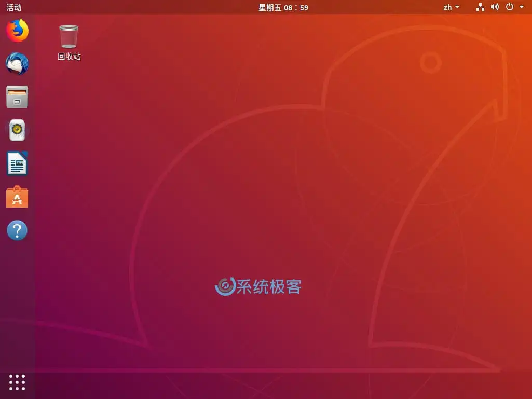Click the wired network status icon

coord(481,7)
